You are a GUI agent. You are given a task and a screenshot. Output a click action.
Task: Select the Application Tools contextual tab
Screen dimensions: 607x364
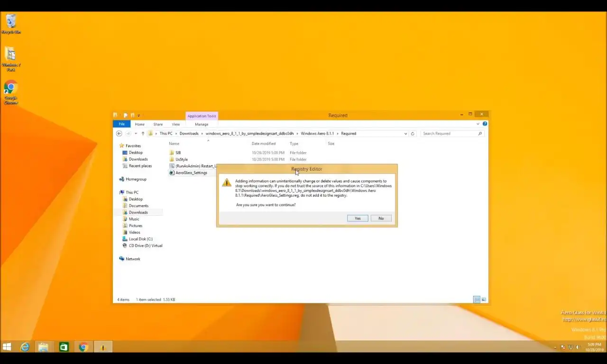(x=202, y=116)
